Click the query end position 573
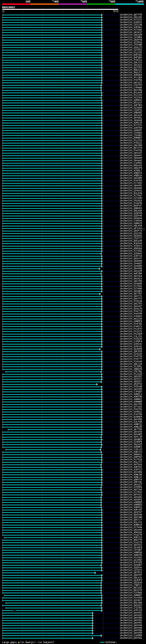146x644 pixels. coord(115,11)
